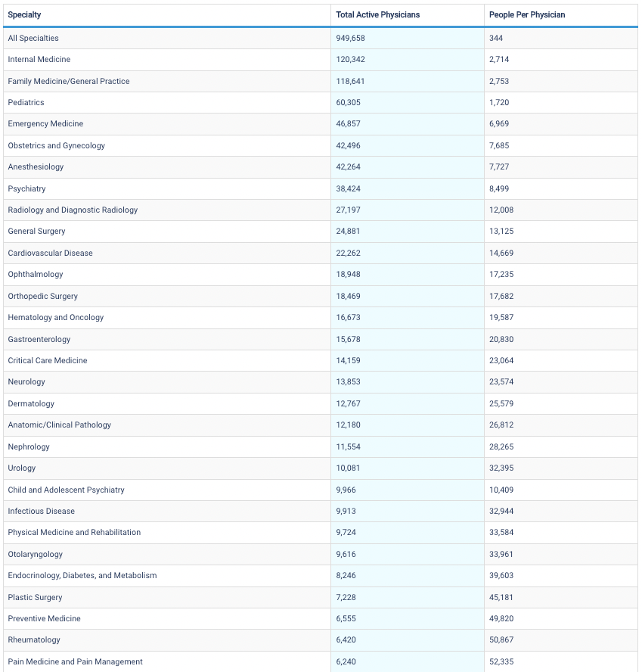Select Critical Care Medicine count 14,159
The width and height of the screenshot is (642, 672).
pyautogui.click(x=349, y=360)
